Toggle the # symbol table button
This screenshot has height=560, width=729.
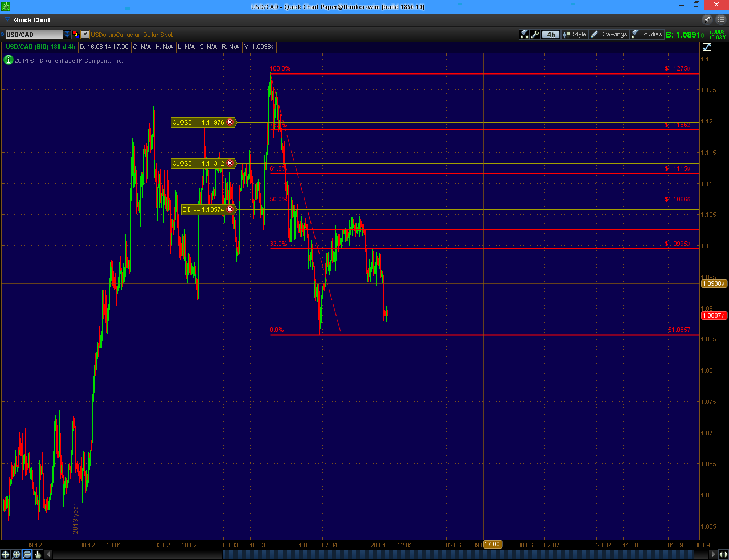pyautogui.click(x=85, y=35)
